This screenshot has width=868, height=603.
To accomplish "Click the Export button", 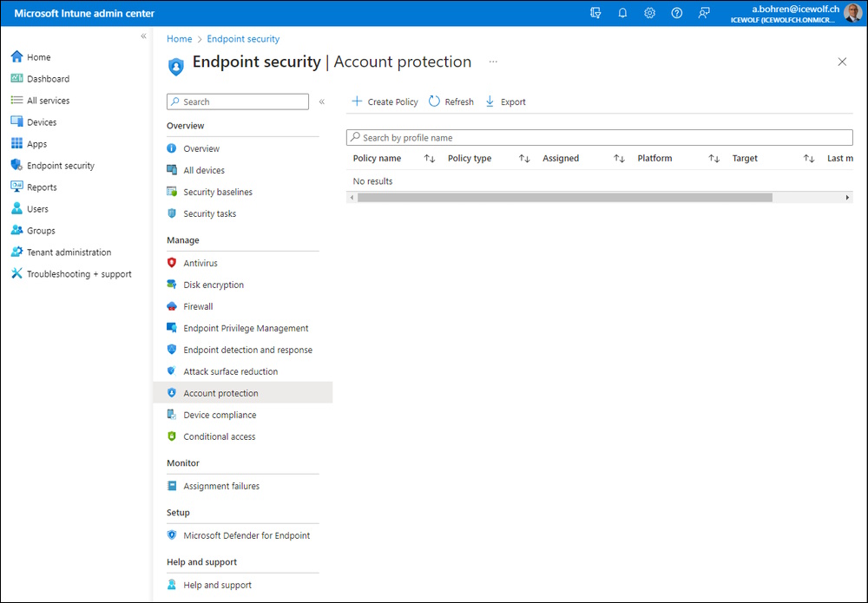I will tap(505, 102).
